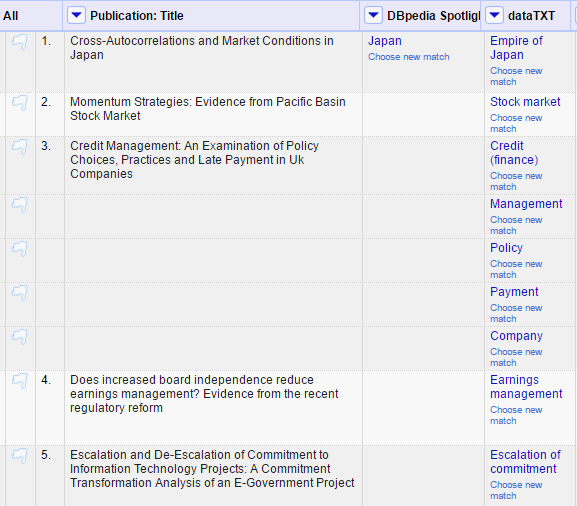Open the All column header menu
577x506 pixels.
pos(11,16)
